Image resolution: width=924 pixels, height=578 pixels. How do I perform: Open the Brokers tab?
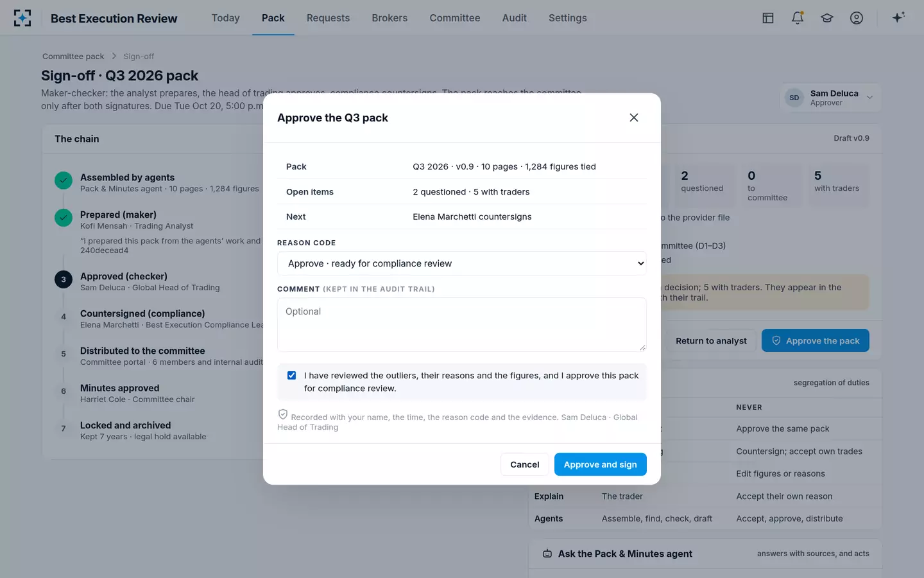pyautogui.click(x=389, y=18)
